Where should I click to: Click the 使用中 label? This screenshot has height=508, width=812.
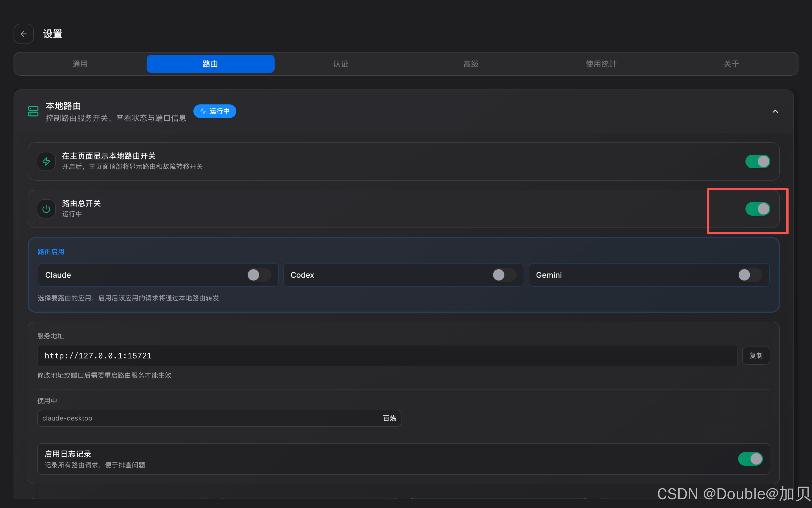pos(47,401)
